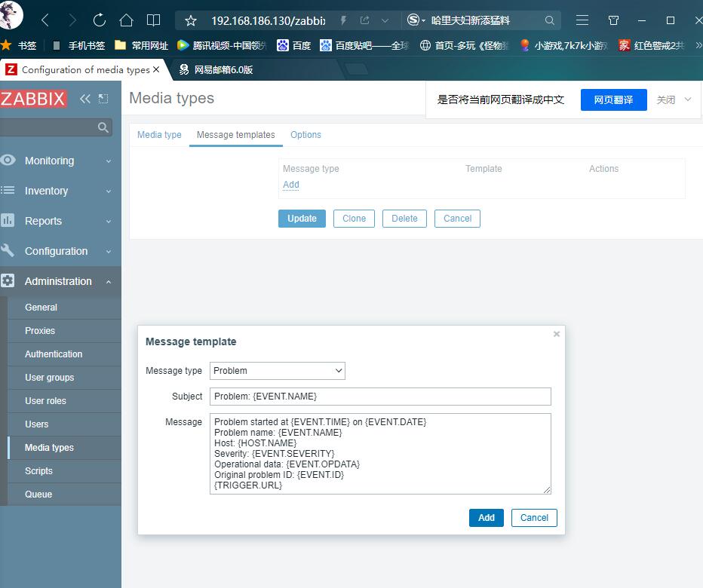Open 手机书签 bookmark
This screenshot has width=703, height=588.
coord(79,45)
